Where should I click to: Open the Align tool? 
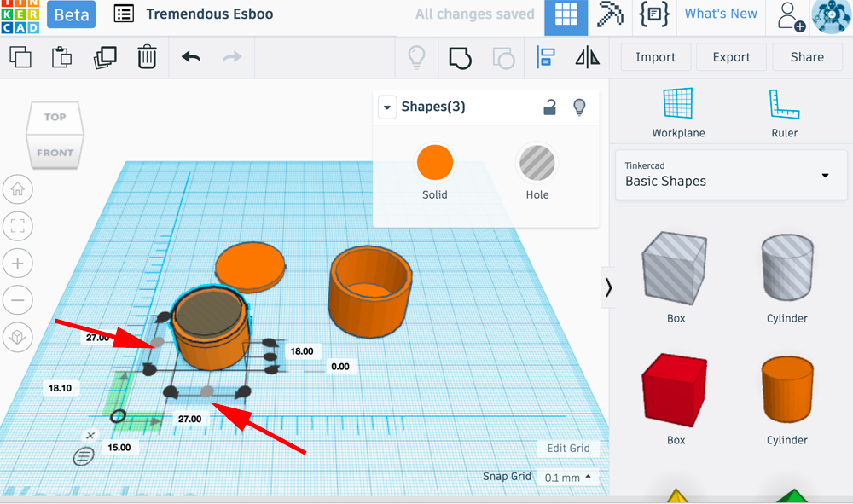click(546, 57)
